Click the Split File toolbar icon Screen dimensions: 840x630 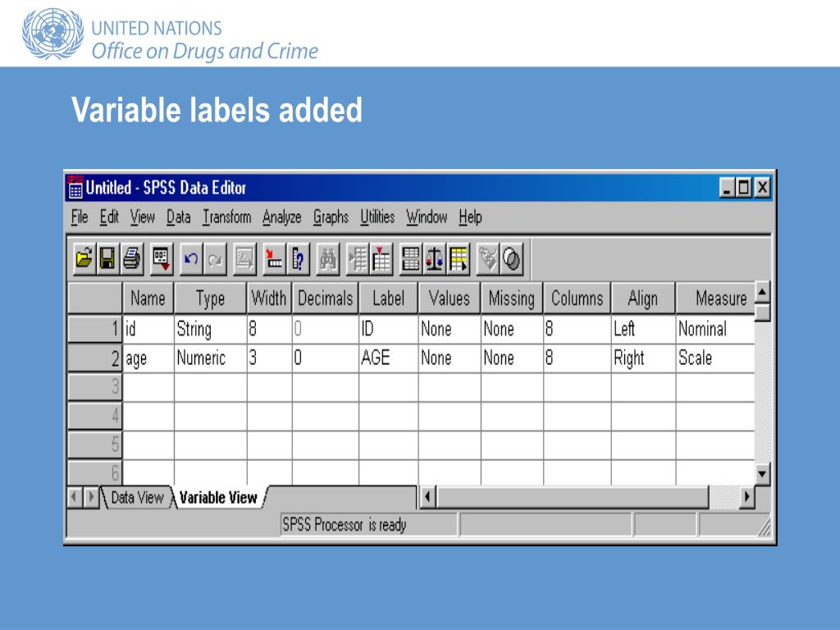[x=411, y=260]
